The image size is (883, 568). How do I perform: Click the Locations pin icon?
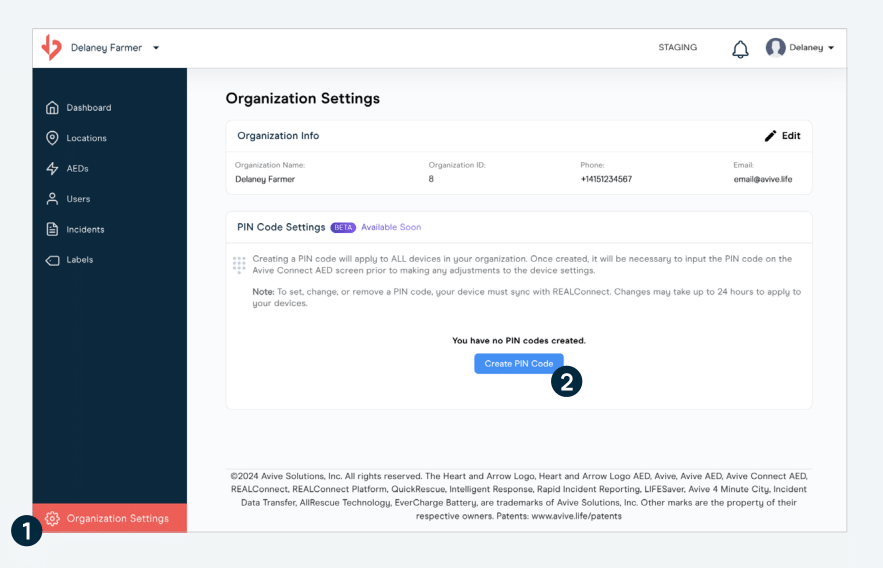[52, 138]
